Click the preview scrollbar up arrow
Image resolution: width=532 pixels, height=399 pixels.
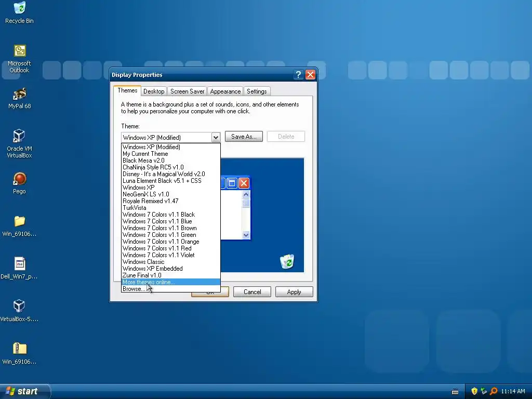coord(246,194)
